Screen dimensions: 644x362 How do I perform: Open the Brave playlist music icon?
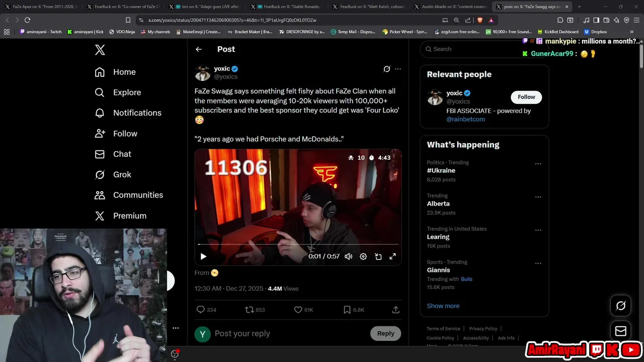coord(586,20)
